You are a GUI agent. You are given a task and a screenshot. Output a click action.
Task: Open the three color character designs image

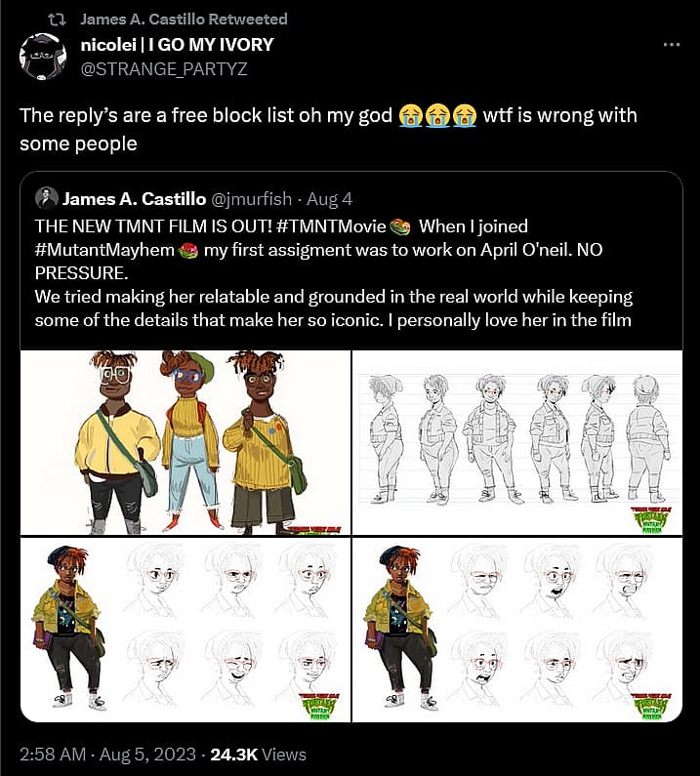185,442
